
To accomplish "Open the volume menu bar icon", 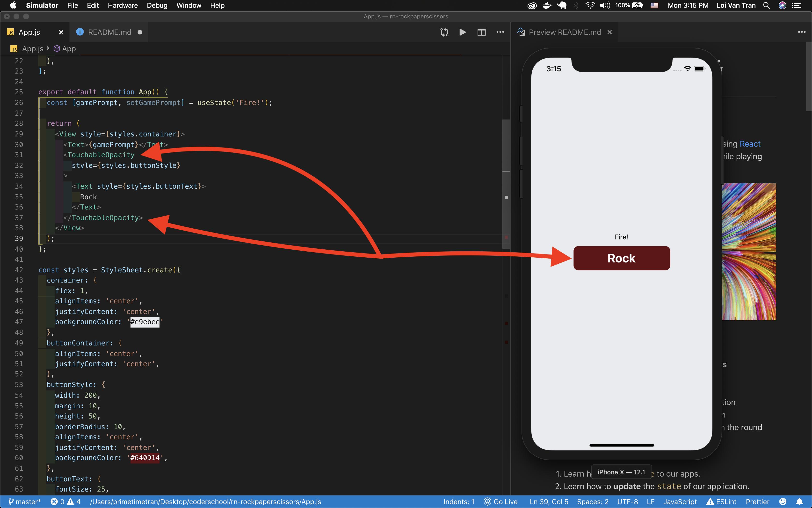I will [605, 5].
